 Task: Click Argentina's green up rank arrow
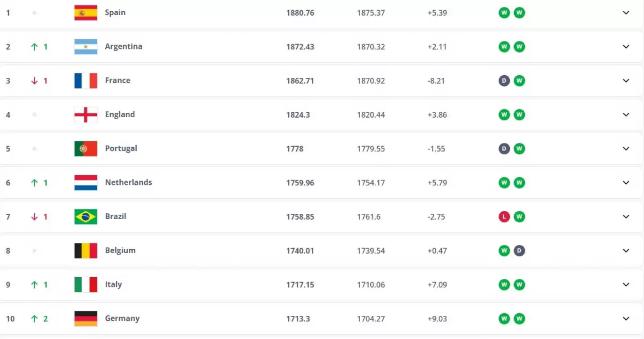pyautogui.click(x=35, y=47)
